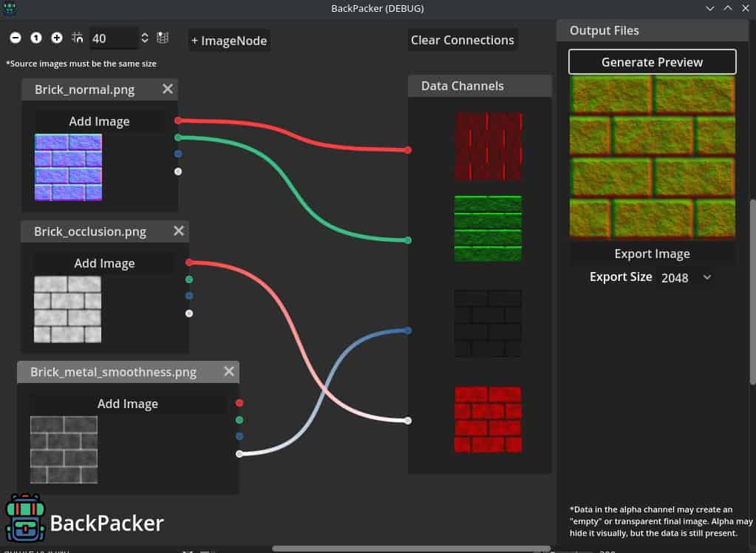Close the Brick_normal.png node
Viewport: 756px width, 553px height.
tap(167, 89)
